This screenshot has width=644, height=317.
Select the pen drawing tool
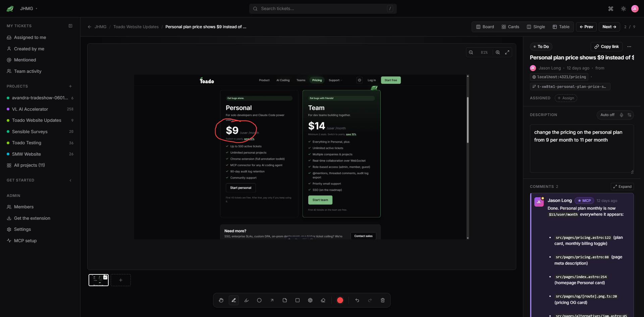(234, 300)
